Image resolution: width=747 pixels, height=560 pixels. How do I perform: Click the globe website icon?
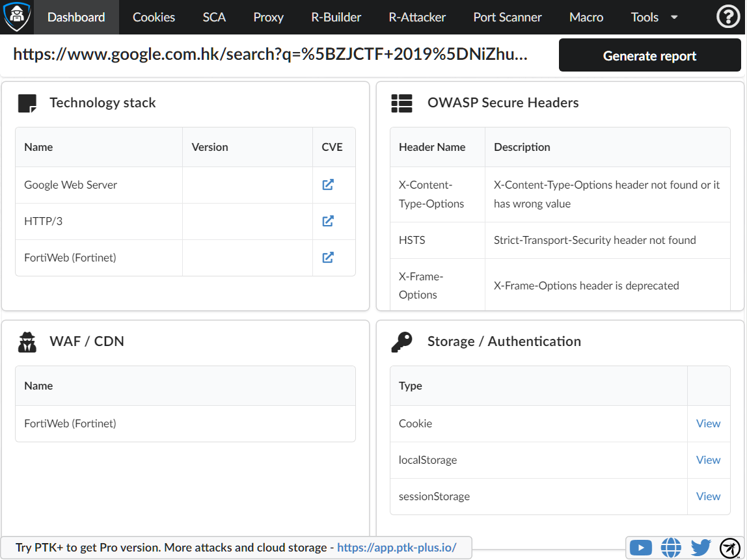671,548
